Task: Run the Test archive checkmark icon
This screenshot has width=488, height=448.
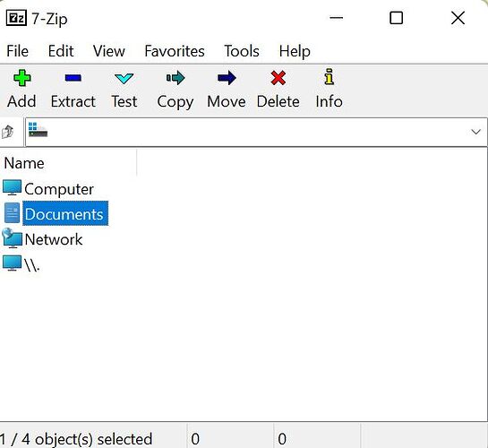Action: [124, 79]
